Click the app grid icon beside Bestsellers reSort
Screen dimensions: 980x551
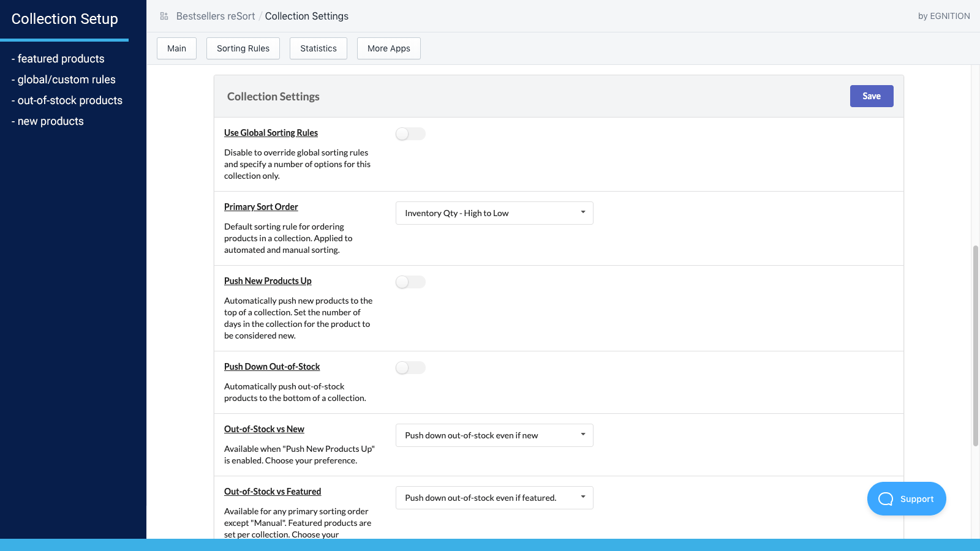point(164,16)
